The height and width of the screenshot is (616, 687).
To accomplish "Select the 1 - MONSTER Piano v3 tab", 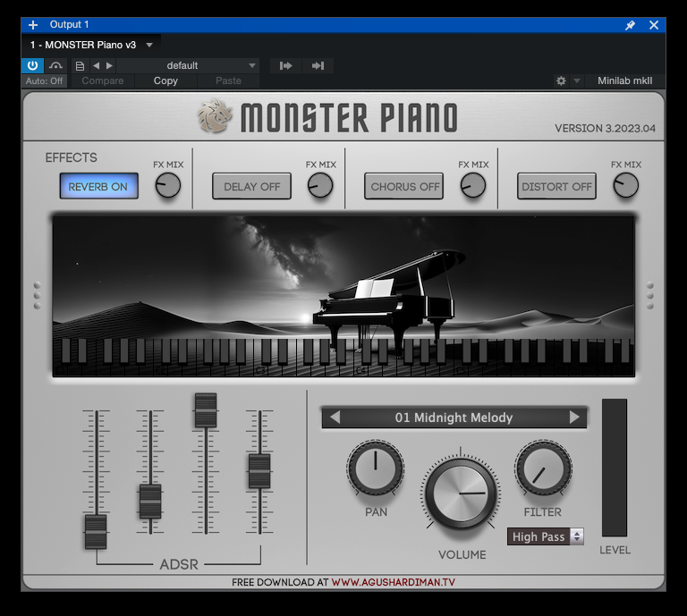I will click(83, 45).
